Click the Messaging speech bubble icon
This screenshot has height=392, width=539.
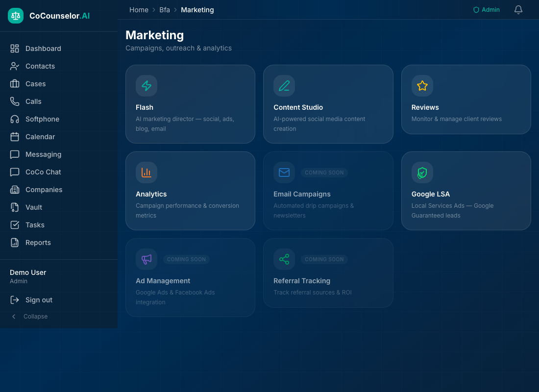tap(14, 154)
